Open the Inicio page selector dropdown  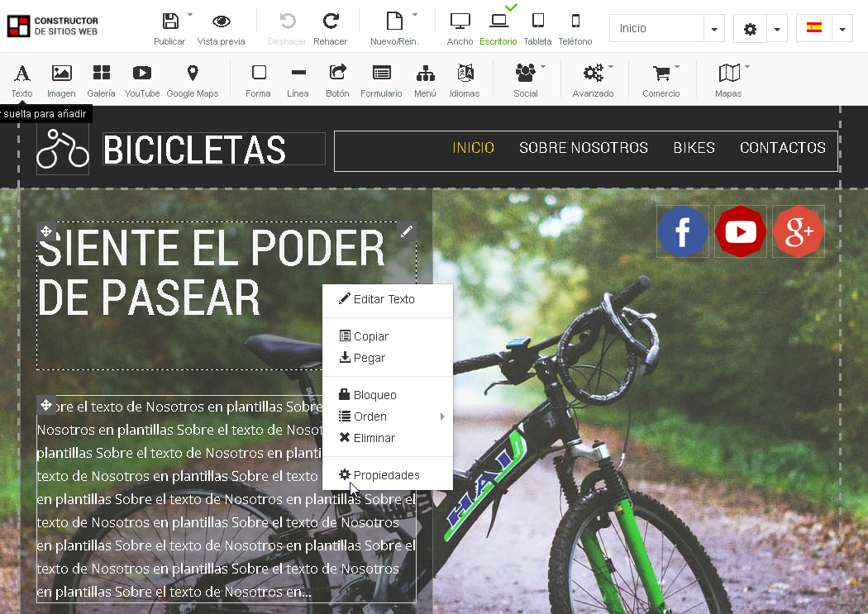pos(714,29)
